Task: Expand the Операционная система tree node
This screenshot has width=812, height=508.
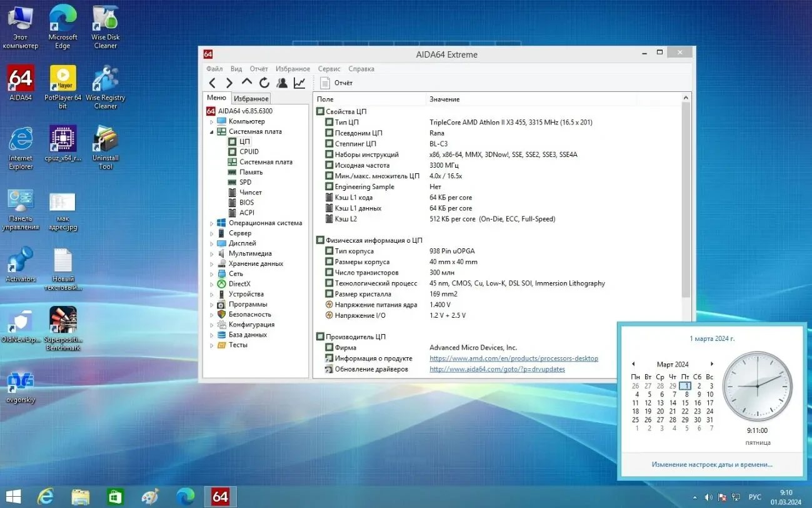Action: coord(213,223)
